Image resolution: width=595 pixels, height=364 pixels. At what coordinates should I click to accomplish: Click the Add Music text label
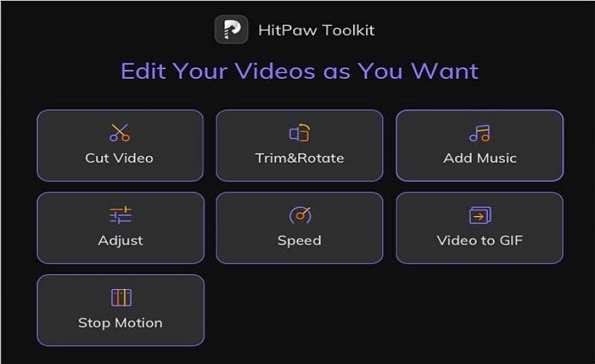(x=480, y=158)
